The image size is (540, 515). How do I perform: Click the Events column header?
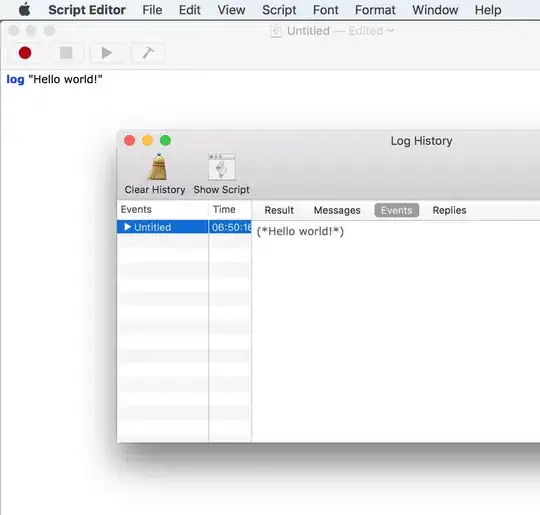coord(163,209)
